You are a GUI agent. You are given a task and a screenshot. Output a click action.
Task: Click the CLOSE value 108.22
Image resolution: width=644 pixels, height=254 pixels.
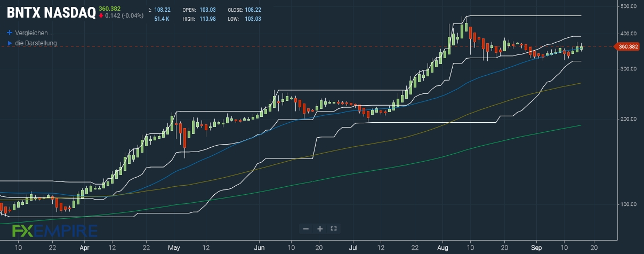[252, 10]
